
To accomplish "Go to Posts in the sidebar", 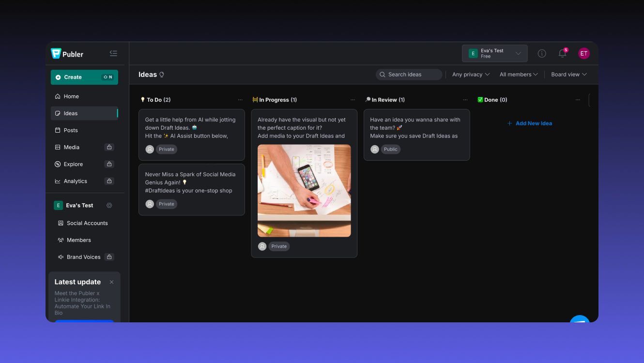I will (x=84, y=130).
